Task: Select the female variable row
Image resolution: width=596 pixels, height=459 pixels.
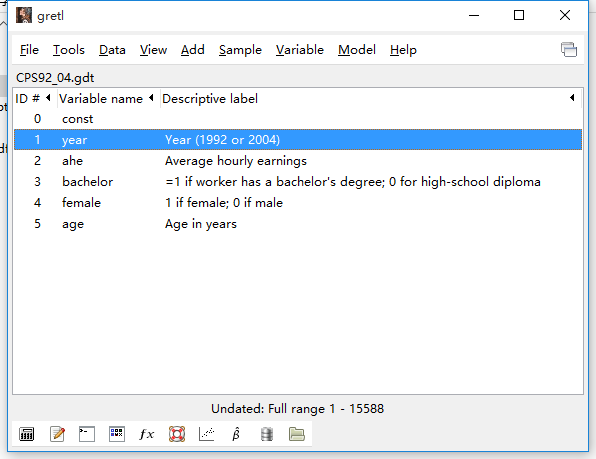Action: point(298,203)
